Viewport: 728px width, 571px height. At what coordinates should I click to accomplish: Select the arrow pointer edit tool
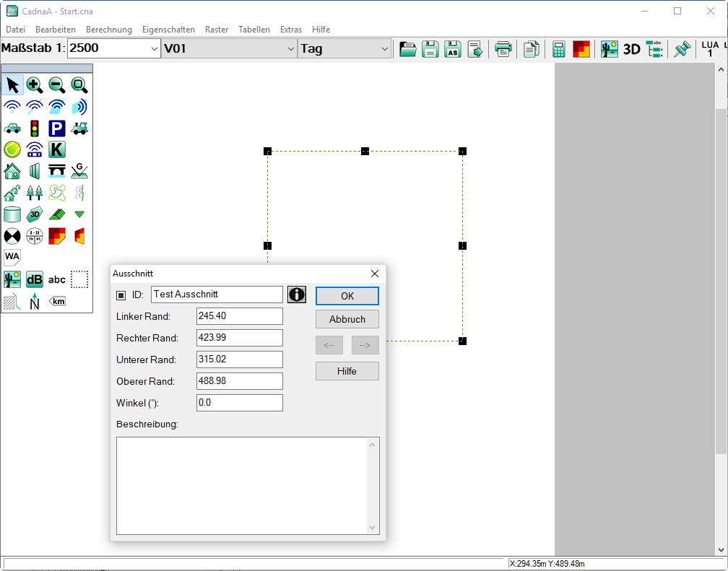click(12, 85)
